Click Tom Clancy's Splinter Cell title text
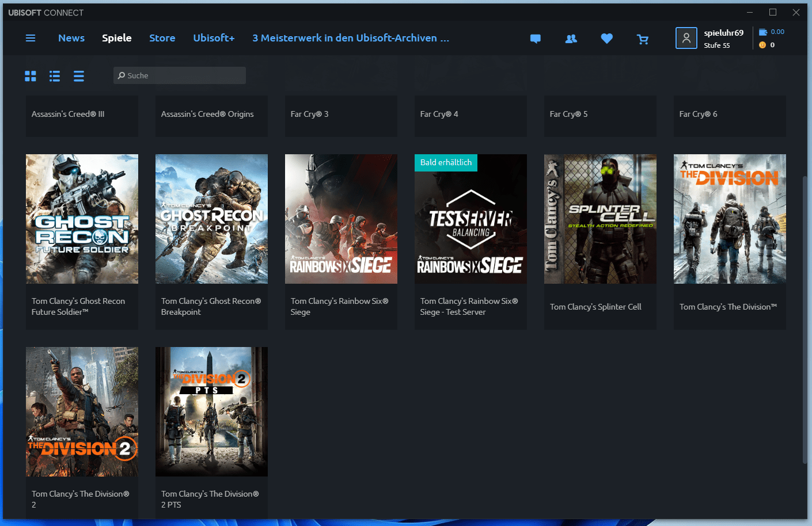Image resolution: width=812 pixels, height=526 pixels. click(x=595, y=307)
